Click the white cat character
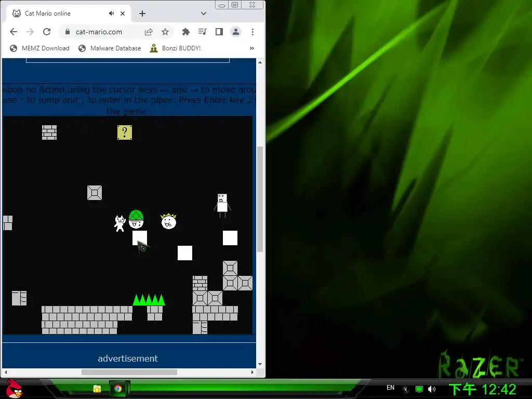Viewport: 532px width, 399px height. 120,223
